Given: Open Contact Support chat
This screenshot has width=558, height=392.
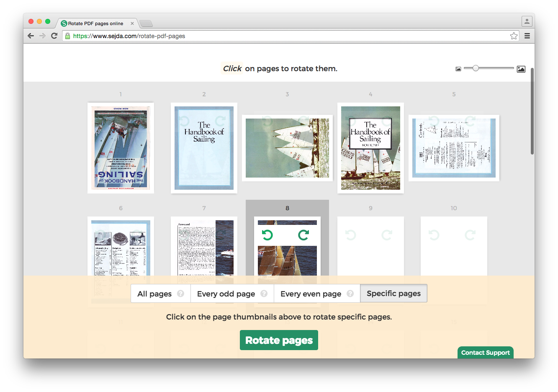Looking at the screenshot, I should pyautogui.click(x=486, y=353).
